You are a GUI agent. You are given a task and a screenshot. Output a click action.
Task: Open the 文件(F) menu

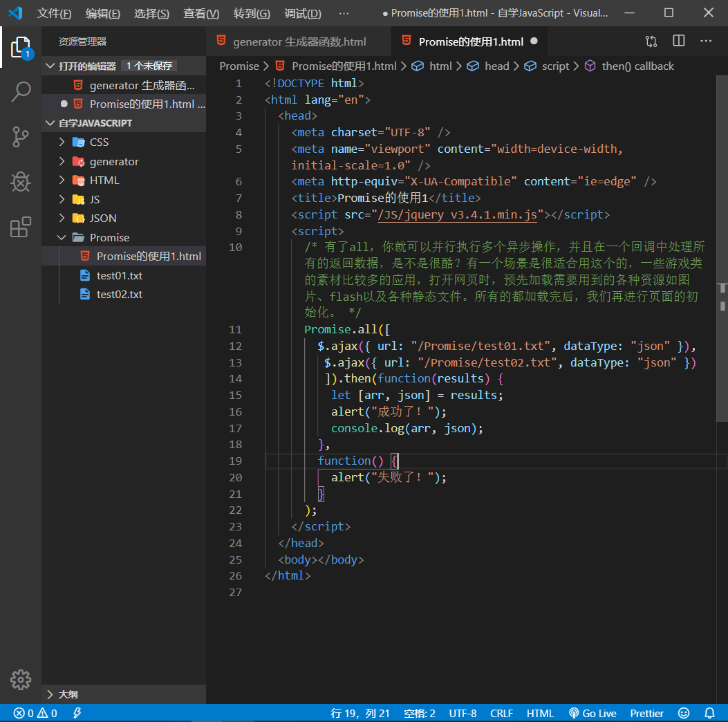55,13
